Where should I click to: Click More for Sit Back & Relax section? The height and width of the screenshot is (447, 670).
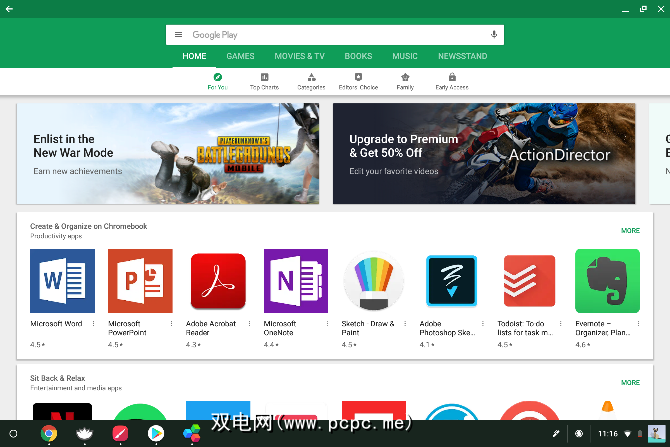point(630,382)
